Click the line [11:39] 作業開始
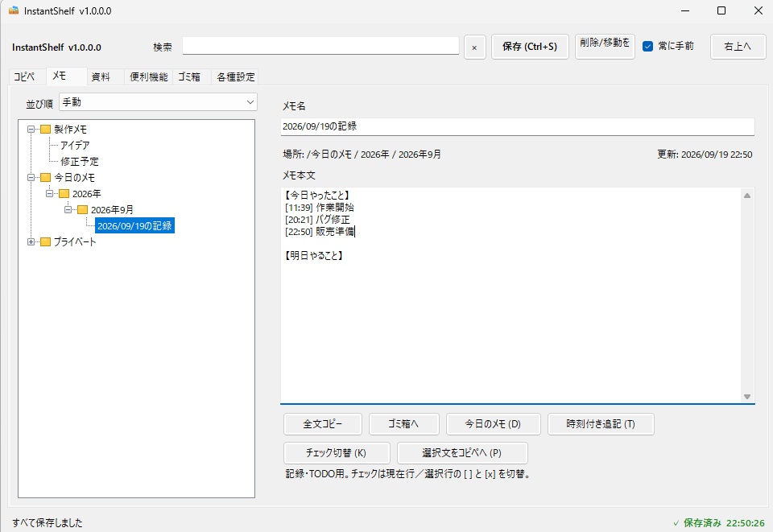773x532 pixels. pos(320,208)
